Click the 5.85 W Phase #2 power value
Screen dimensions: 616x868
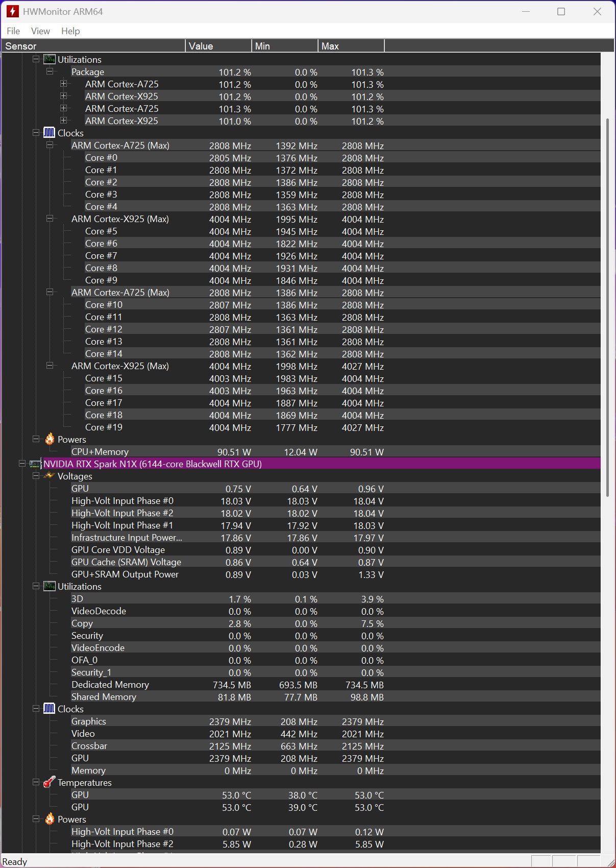(x=237, y=845)
